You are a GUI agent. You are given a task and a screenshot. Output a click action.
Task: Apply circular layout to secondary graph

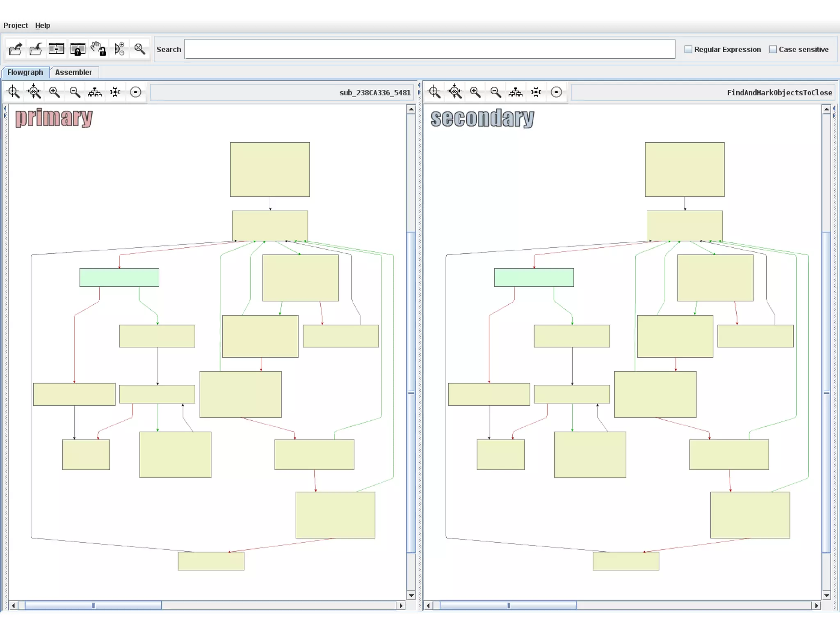[556, 92]
